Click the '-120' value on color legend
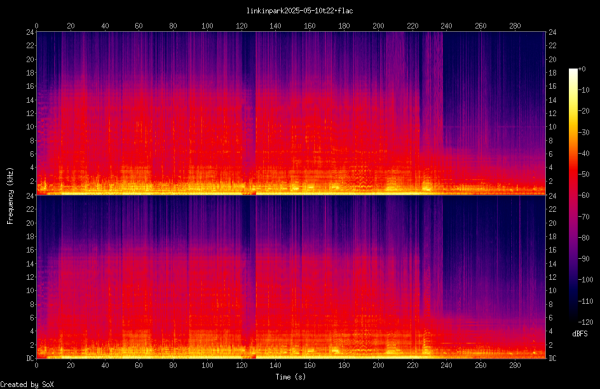This screenshot has width=600, height=389. coord(586,322)
